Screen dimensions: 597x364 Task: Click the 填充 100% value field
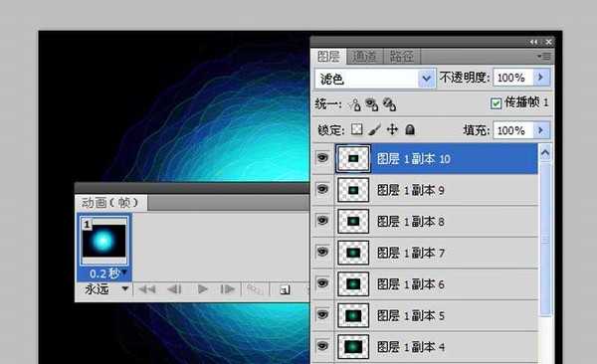(513, 130)
